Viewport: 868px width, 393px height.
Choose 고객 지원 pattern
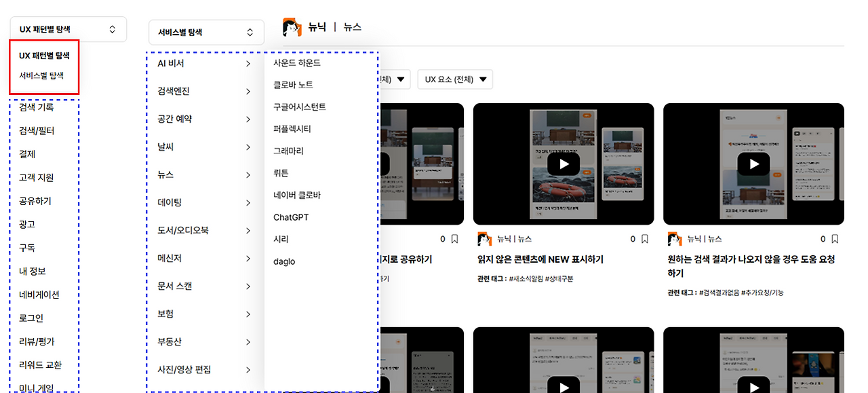click(x=37, y=177)
